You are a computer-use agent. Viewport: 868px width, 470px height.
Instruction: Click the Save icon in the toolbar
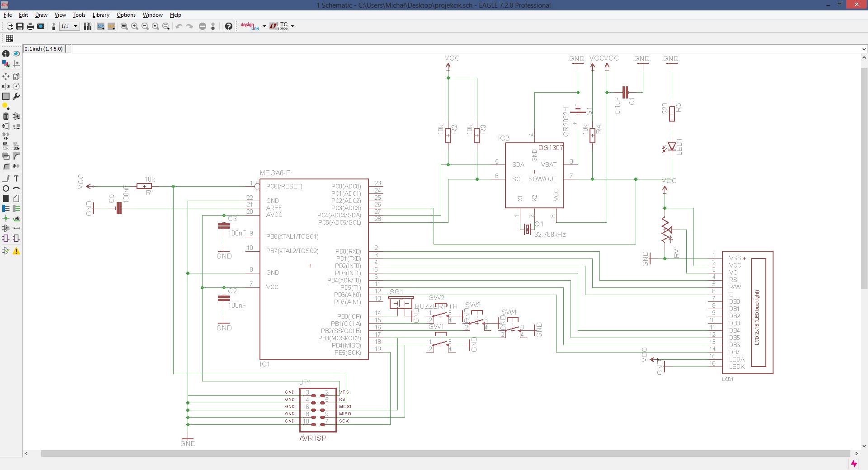20,26
